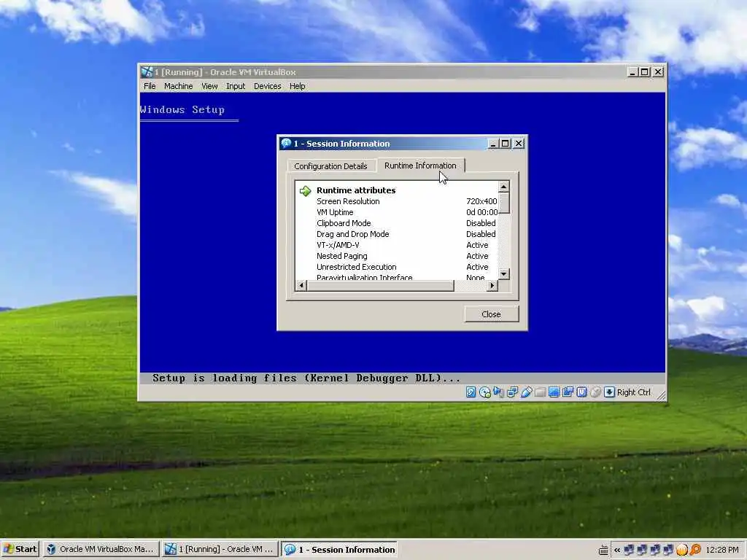Image resolution: width=747 pixels, height=560 pixels.
Task: Click the CPU virtualization status icon
Action: coord(581,392)
